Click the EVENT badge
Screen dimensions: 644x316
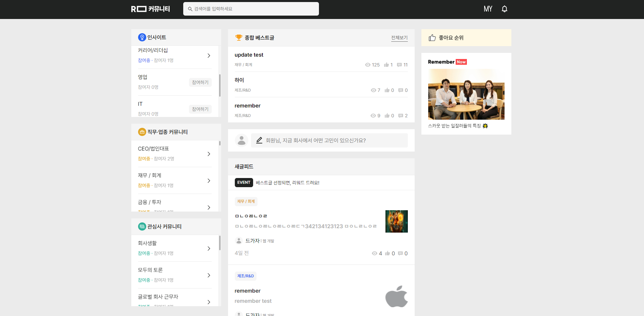click(x=244, y=182)
